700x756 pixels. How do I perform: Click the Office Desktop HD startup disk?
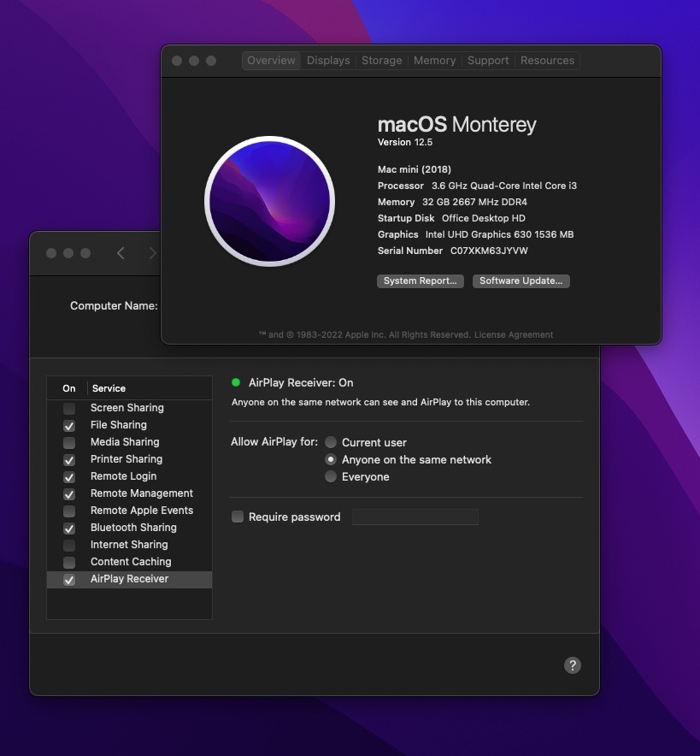coord(484,218)
